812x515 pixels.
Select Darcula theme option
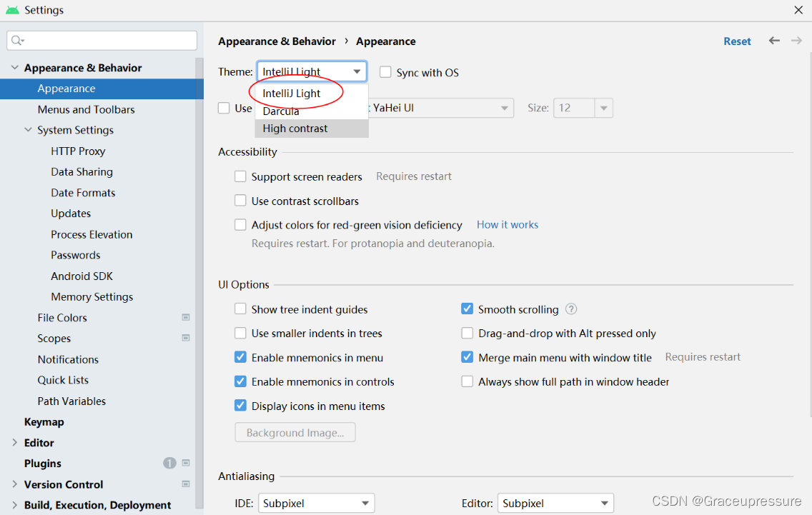pos(312,111)
